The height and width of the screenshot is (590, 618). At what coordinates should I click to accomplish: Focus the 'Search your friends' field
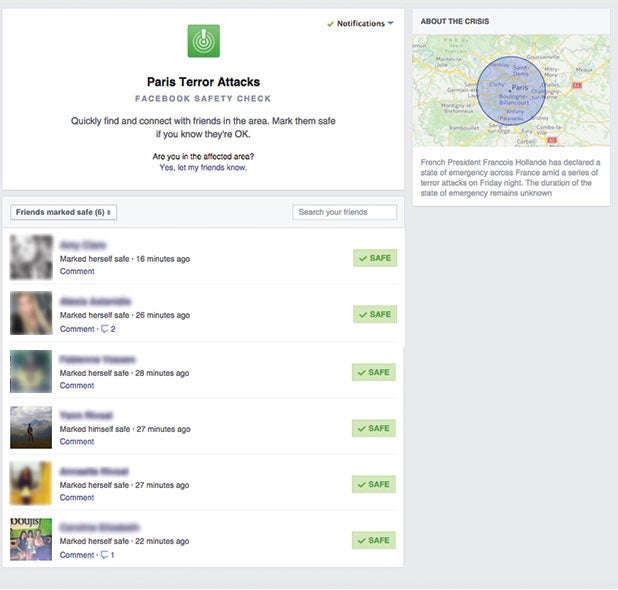(x=344, y=212)
